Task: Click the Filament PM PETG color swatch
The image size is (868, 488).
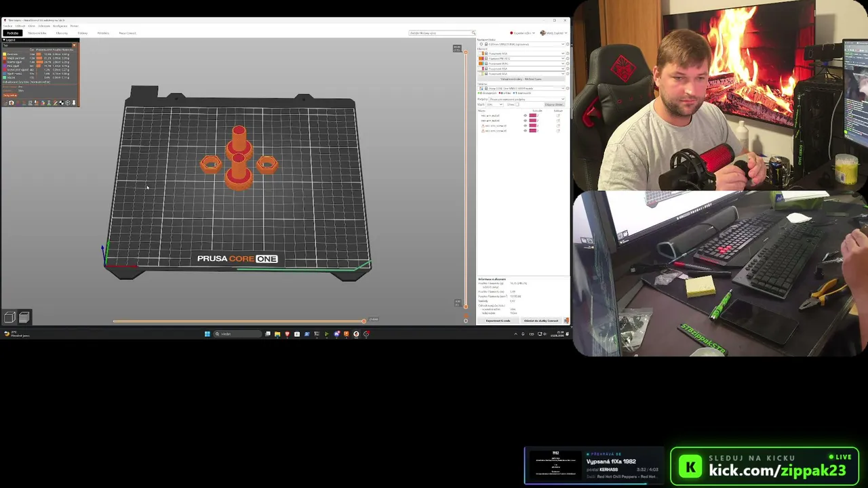Action: 481,58
